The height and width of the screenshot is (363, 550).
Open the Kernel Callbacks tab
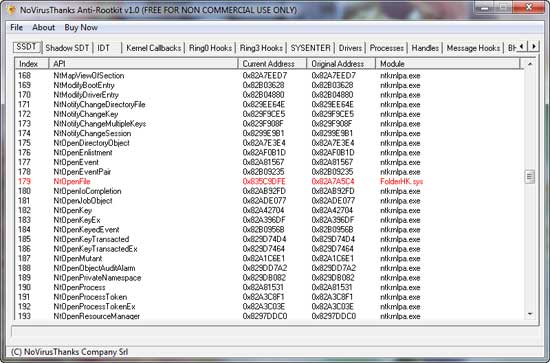click(x=153, y=48)
